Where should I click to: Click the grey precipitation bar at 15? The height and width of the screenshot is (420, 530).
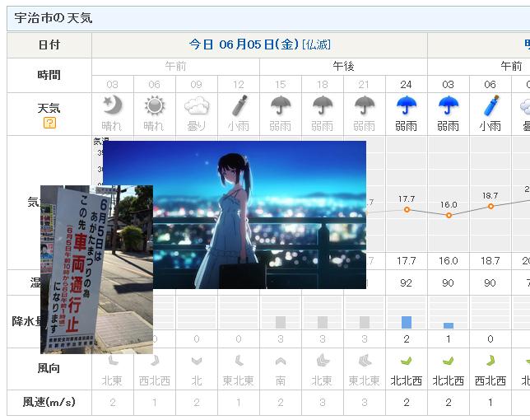click(x=281, y=322)
